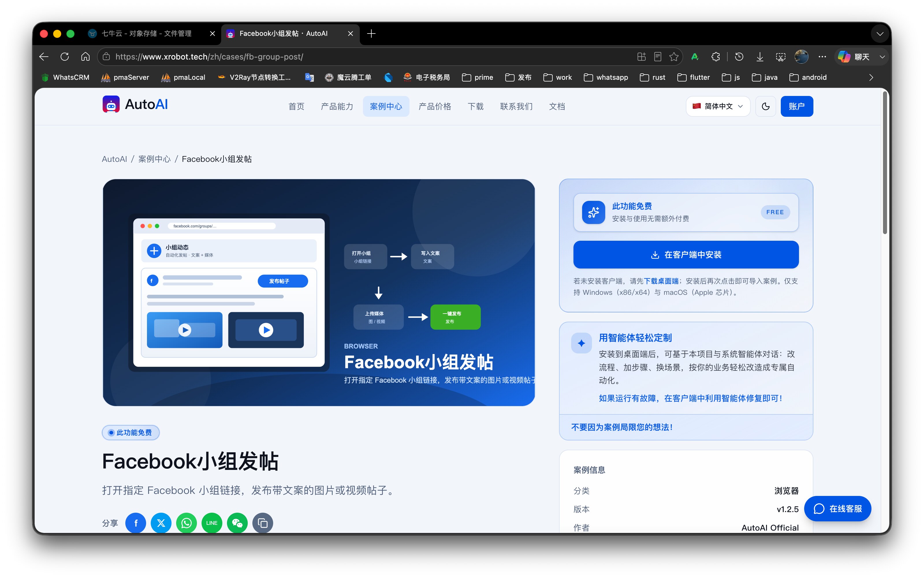Click AutoAI breadcrumb link
The height and width of the screenshot is (578, 924).
pyautogui.click(x=114, y=159)
